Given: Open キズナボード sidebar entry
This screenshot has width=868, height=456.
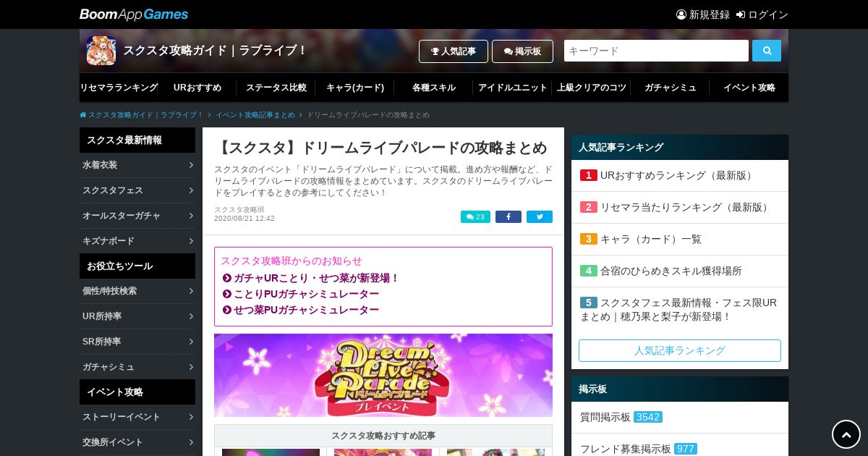Looking at the screenshot, I should pos(137,241).
